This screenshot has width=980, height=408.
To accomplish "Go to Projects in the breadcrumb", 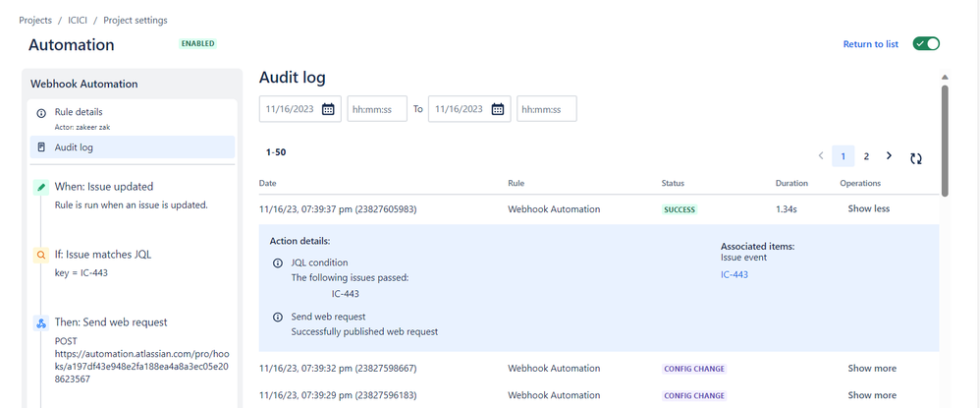I will pyautogui.click(x=35, y=20).
